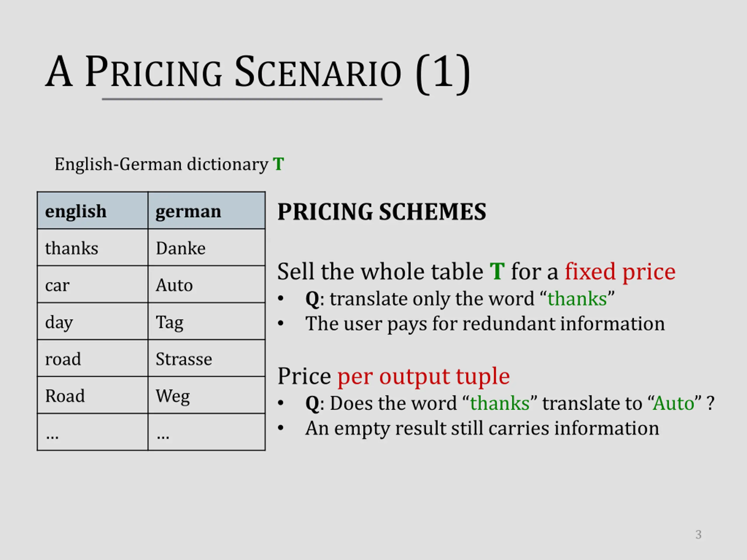This screenshot has height=560, width=747.
Task: Select the "german" column header cell
Action: (207, 211)
